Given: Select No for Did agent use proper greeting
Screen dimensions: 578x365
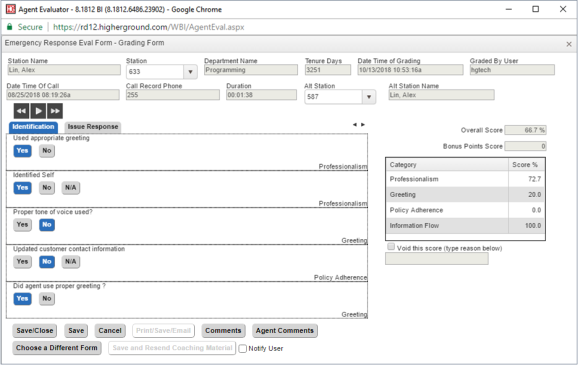Looking at the screenshot, I should click(x=47, y=299).
